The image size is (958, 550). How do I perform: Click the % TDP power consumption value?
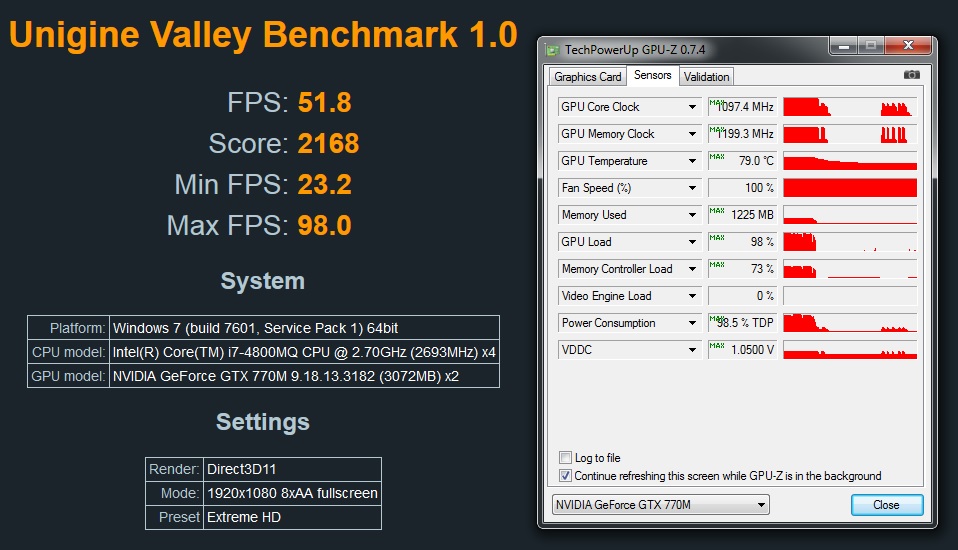[742, 323]
